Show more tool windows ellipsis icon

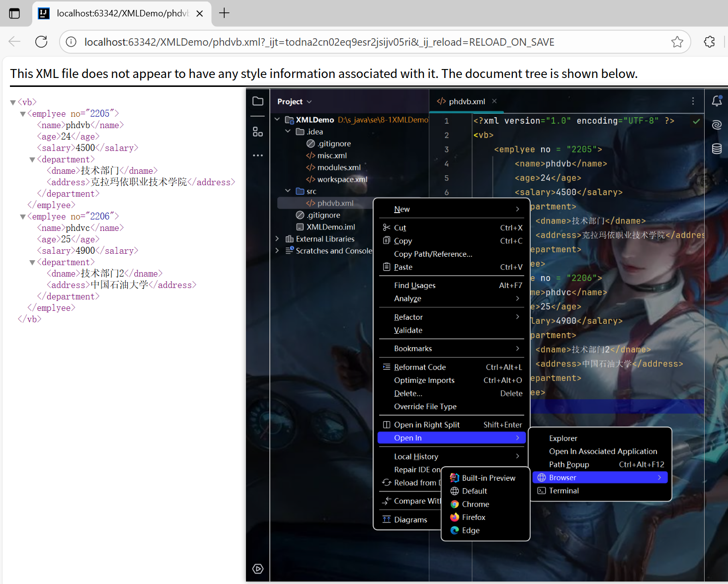tap(258, 155)
